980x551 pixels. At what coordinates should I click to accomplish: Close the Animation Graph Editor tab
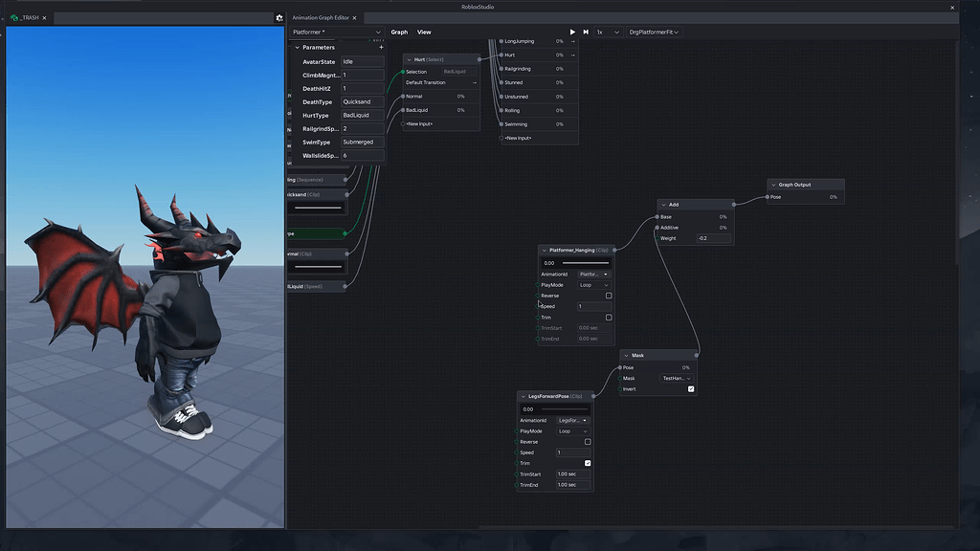pyautogui.click(x=354, y=18)
